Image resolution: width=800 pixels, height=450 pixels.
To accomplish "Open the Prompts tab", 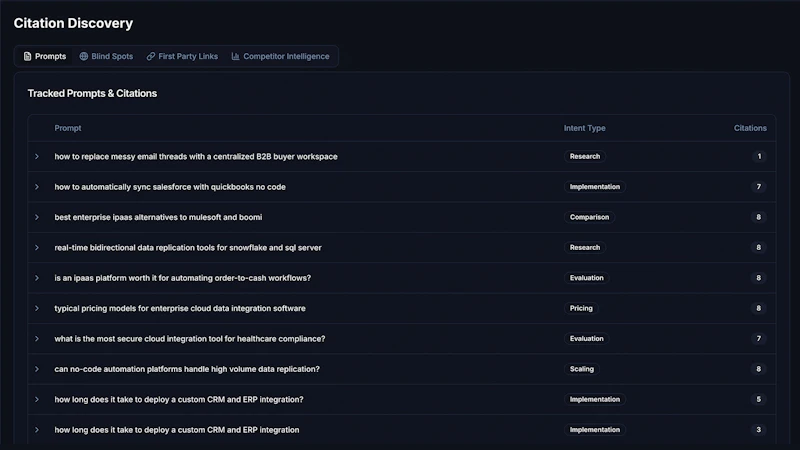I will pos(45,56).
